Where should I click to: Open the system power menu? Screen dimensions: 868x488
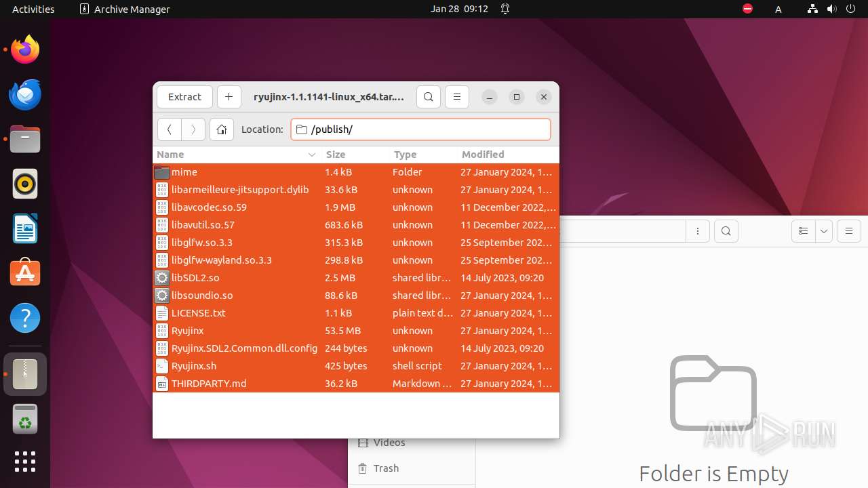pyautogui.click(x=850, y=9)
